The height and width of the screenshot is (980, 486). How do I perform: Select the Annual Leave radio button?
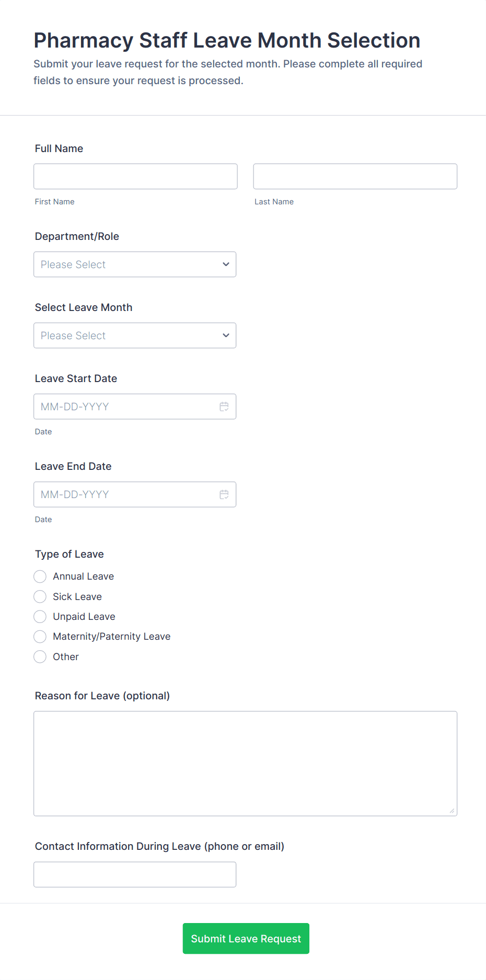[40, 577]
